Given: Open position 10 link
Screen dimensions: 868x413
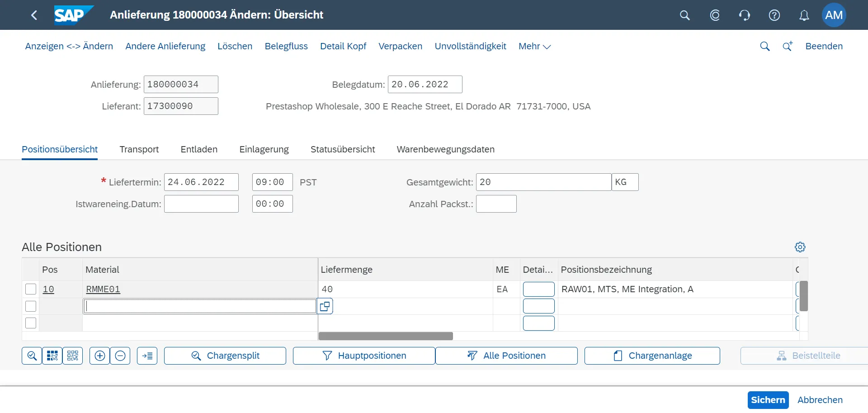Looking at the screenshot, I should tap(48, 289).
